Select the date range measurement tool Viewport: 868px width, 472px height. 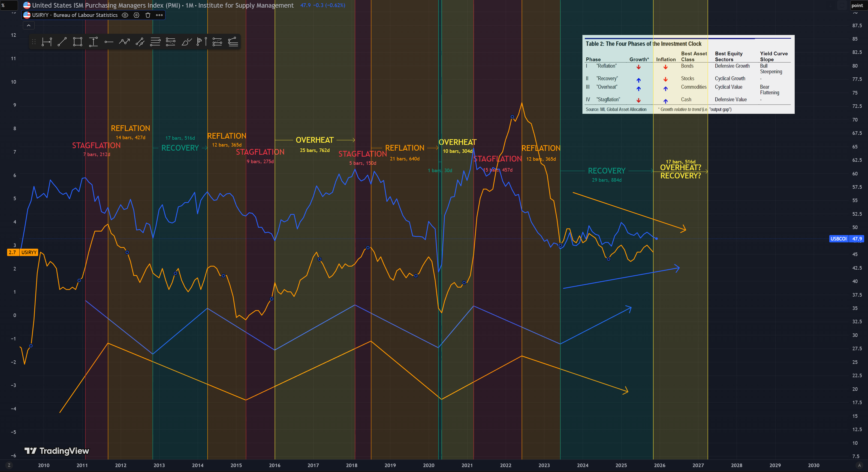(47, 42)
